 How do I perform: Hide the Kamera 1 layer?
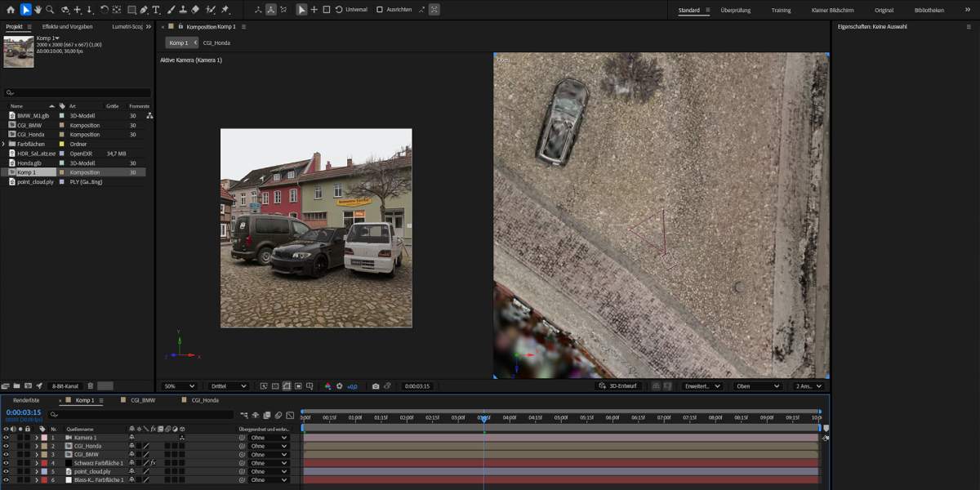coord(6,438)
